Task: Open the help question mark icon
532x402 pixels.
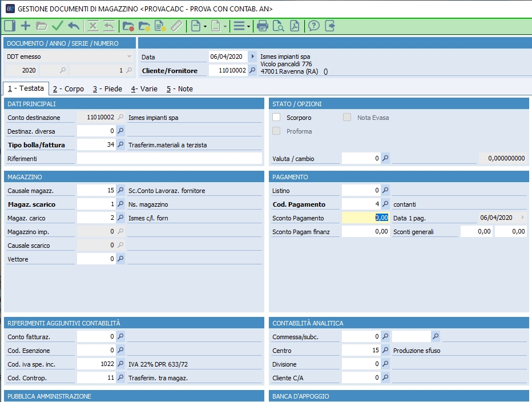Action: coord(314,26)
